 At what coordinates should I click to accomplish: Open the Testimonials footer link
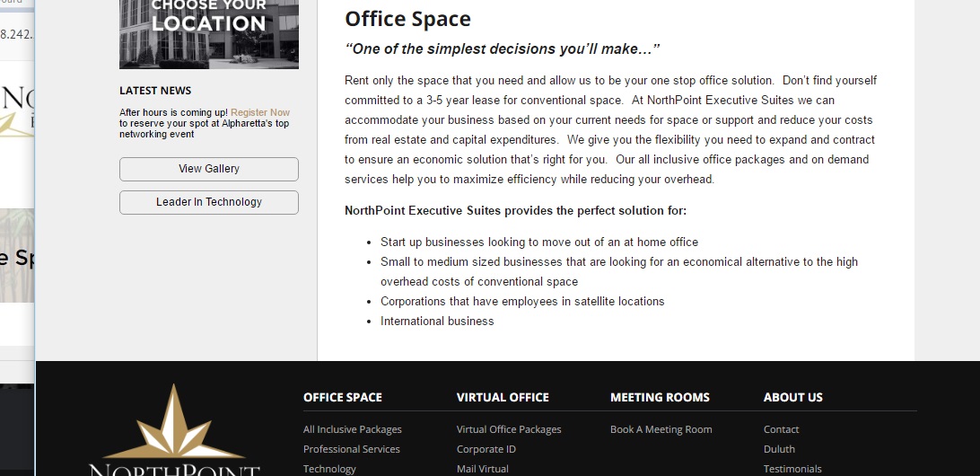(x=792, y=469)
